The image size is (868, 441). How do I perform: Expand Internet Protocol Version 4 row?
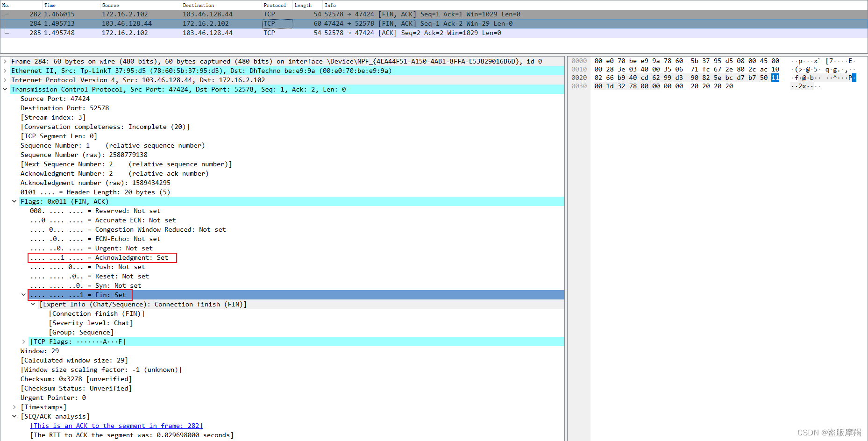pyautogui.click(x=5, y=80)
